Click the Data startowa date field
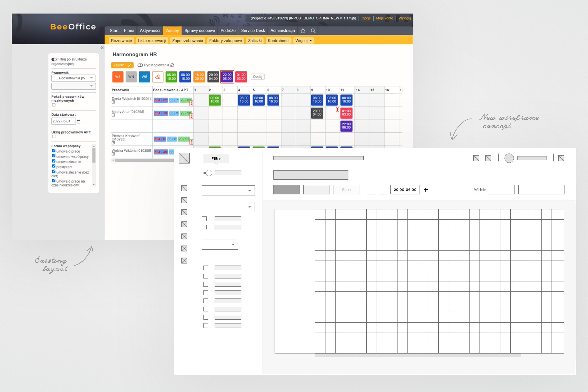Screen dimensions: 588x392 (x=63, y=121)
